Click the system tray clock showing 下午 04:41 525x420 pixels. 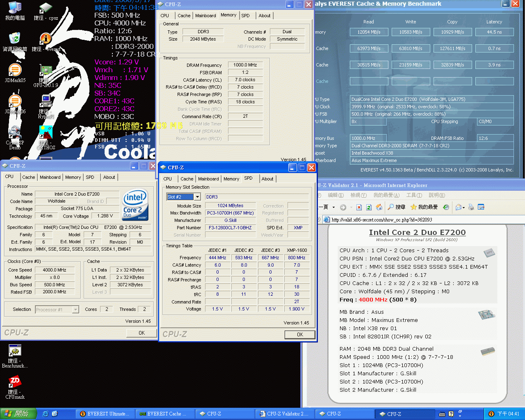[508, 414]
